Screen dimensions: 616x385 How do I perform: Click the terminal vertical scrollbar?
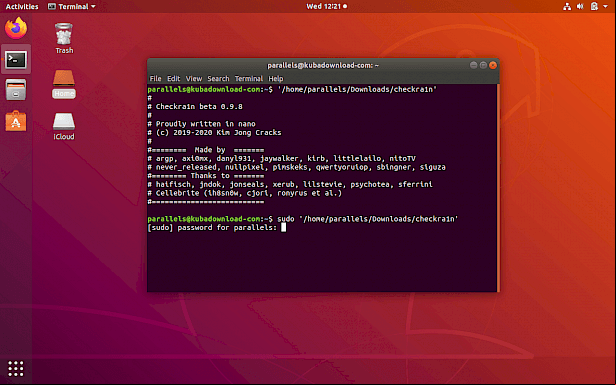pos(498,187)
